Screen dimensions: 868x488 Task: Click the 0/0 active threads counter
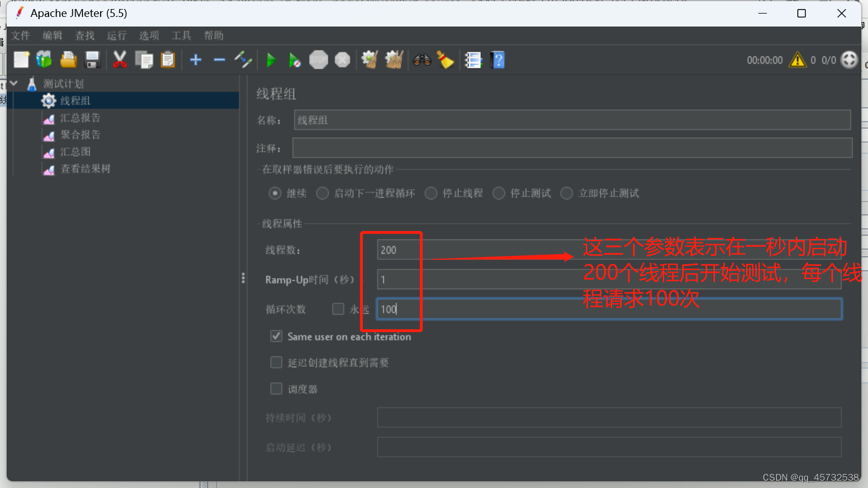[x=828, y=60]
